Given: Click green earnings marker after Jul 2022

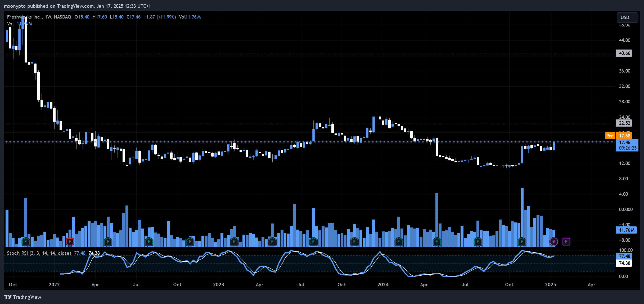Looking at the screenshot, I should 149,242.
